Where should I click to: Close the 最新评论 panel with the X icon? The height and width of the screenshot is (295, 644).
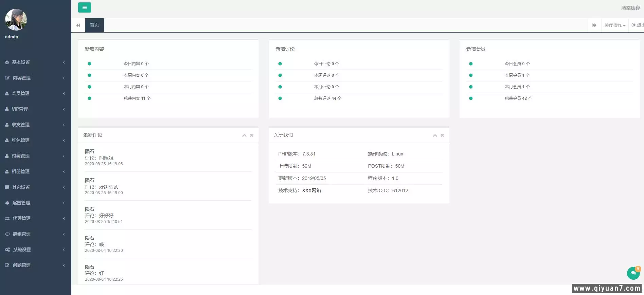[x=252, y=135]
